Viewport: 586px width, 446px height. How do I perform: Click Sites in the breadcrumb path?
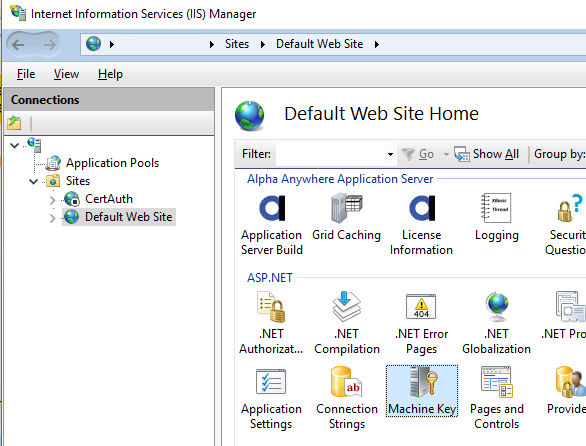[x=237, y=44]
